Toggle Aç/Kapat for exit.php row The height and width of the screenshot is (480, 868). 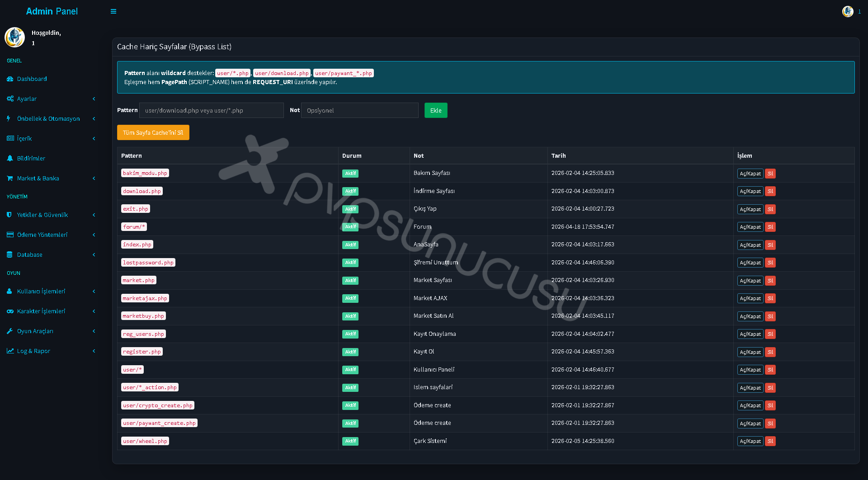click(750, 209)
